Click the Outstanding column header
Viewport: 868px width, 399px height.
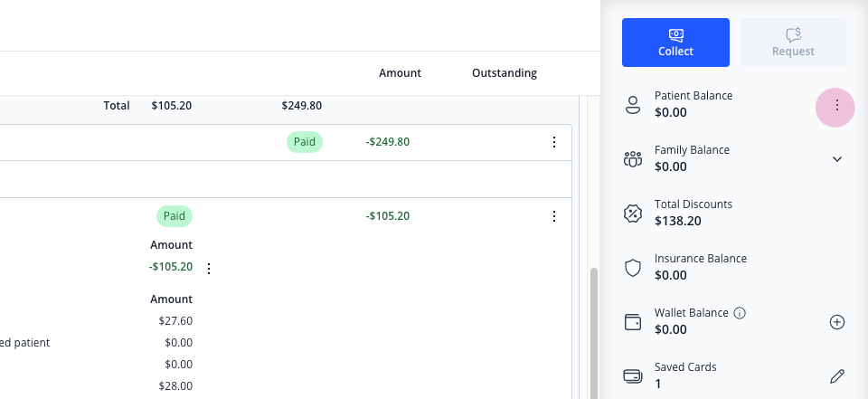[x=505, y=73]
